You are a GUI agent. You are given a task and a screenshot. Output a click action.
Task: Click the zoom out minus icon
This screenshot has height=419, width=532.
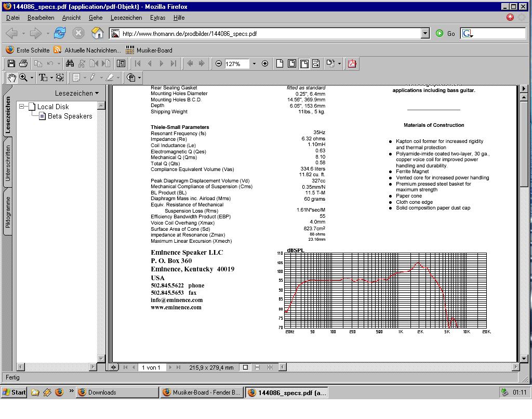pos(219,63)
